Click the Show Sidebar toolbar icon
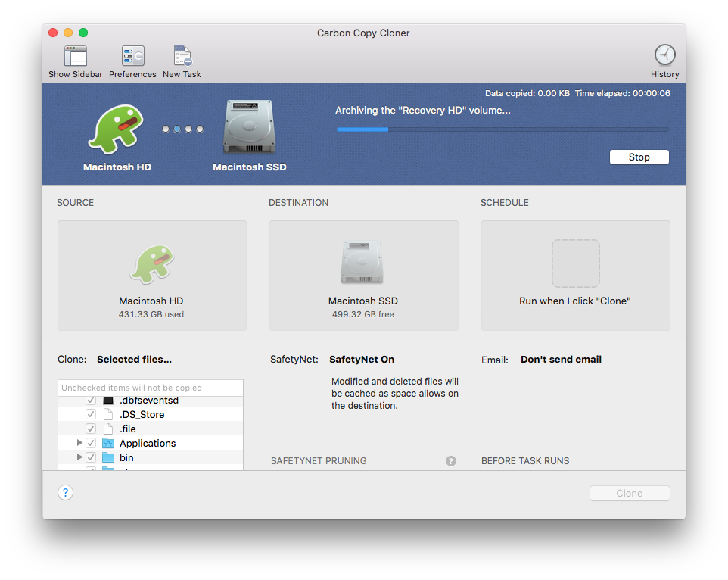Image resolution: width=728 pixels, height=580 pixels. click(x=76, y=57)
